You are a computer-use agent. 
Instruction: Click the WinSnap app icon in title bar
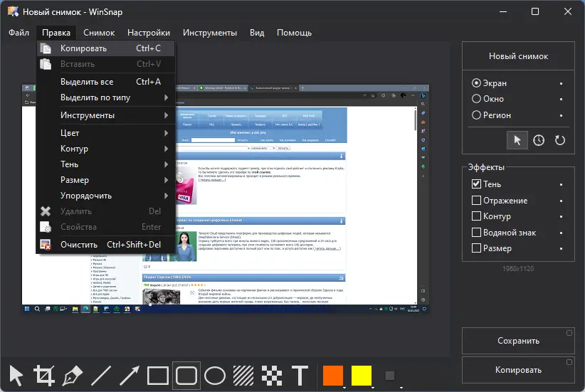(13, 11)
